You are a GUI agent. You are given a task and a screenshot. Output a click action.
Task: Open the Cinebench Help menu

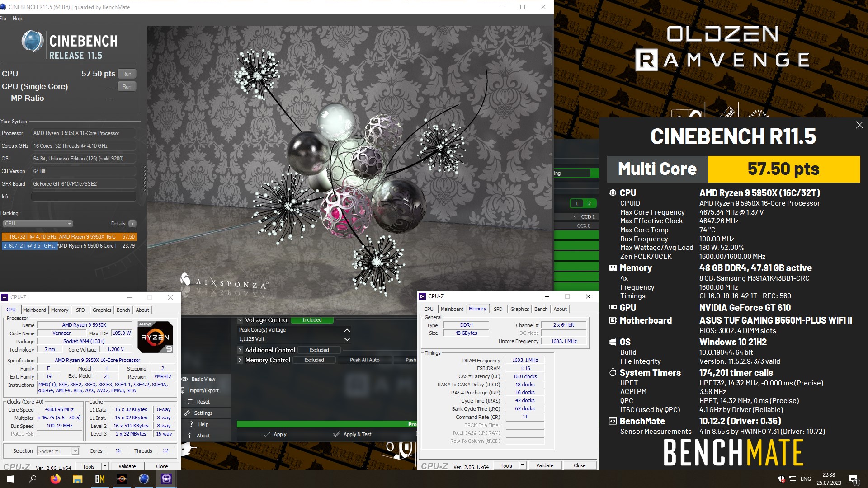17,19
